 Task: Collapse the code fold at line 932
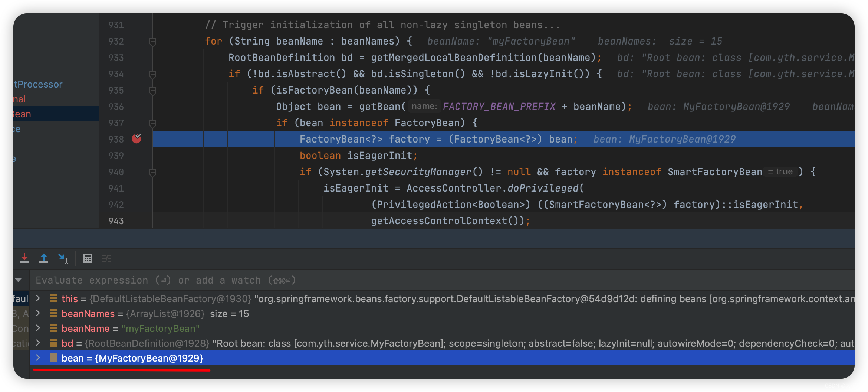(152, 42)
